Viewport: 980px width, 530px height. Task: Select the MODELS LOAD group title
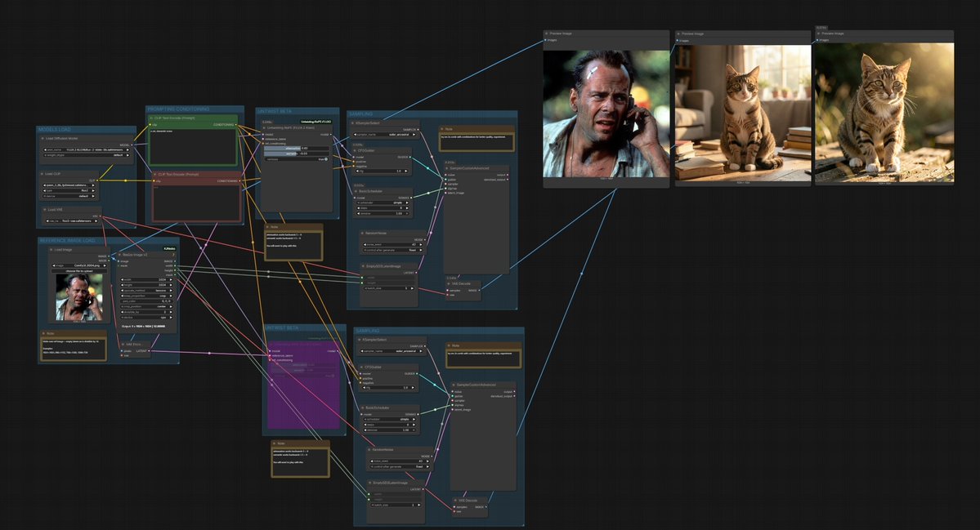pyautogui.click(x=55, y=129)
